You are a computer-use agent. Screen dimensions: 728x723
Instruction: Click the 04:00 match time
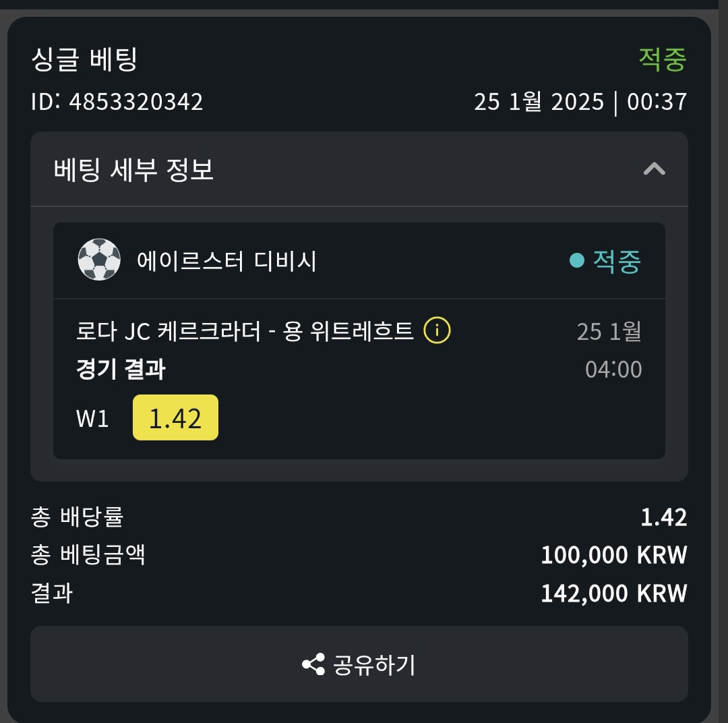pyautogui.click(x=613, y=370)
